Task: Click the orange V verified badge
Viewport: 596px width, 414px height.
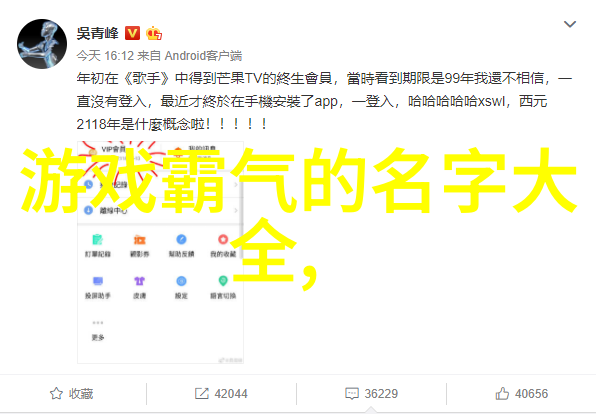Action: pos(132,33)
